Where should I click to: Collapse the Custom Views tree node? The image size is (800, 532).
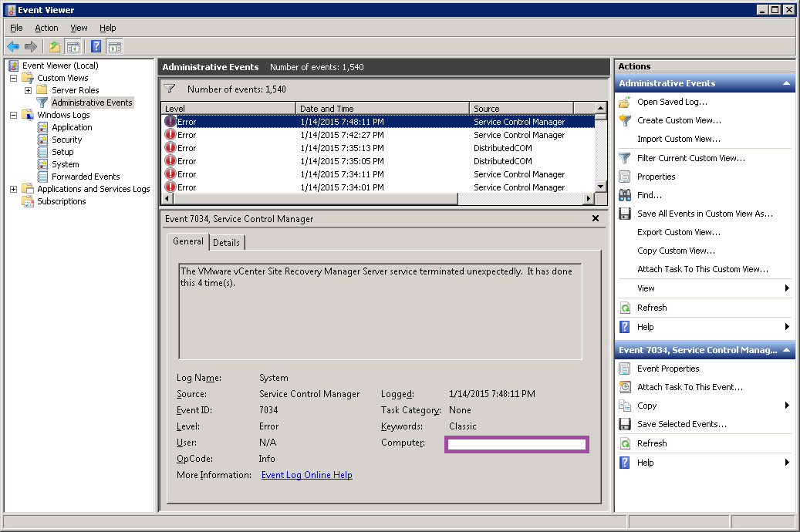(x=13, y=78)
